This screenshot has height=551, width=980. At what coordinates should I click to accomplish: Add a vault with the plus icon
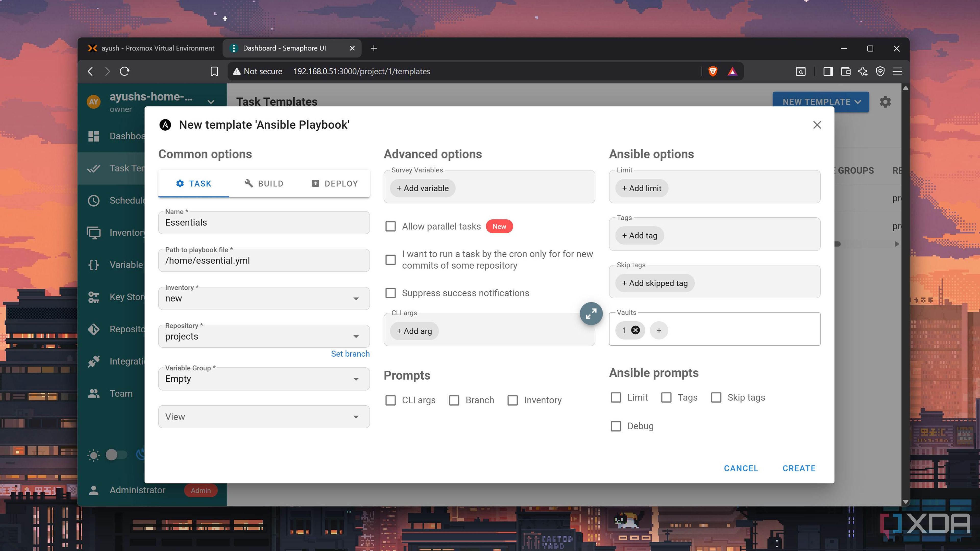point(659,330)
